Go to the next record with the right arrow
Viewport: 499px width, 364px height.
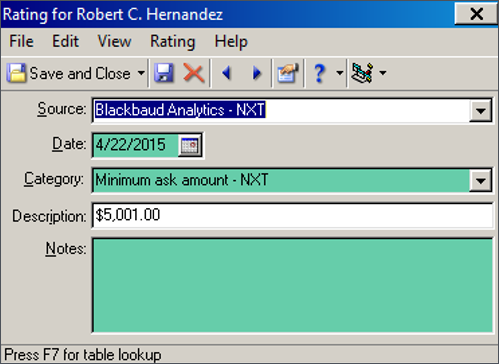[x=257, y=73]
